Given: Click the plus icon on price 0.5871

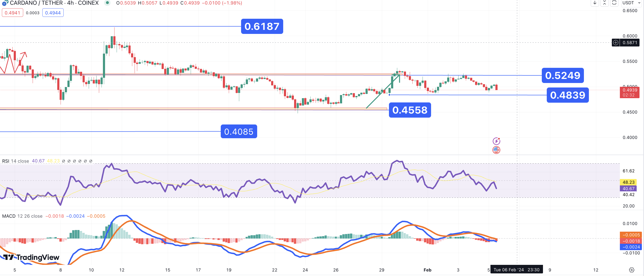Looking at the screenshot, I should [616, 43].
